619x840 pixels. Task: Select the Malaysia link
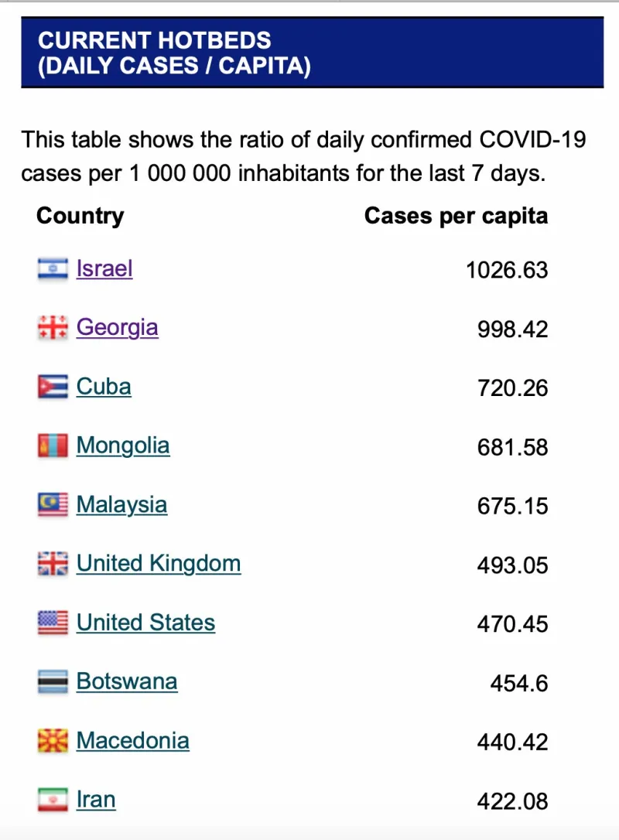tap(121, 504)
